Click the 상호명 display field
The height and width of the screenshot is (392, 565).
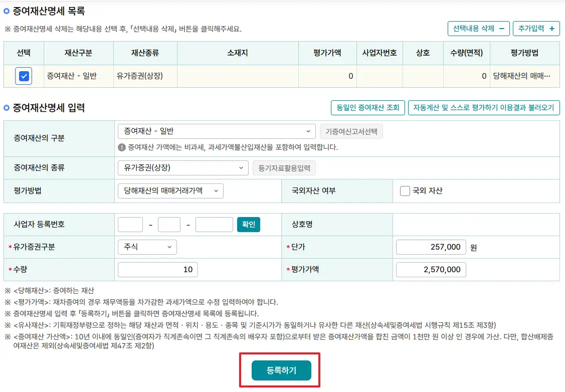[476, 224]
